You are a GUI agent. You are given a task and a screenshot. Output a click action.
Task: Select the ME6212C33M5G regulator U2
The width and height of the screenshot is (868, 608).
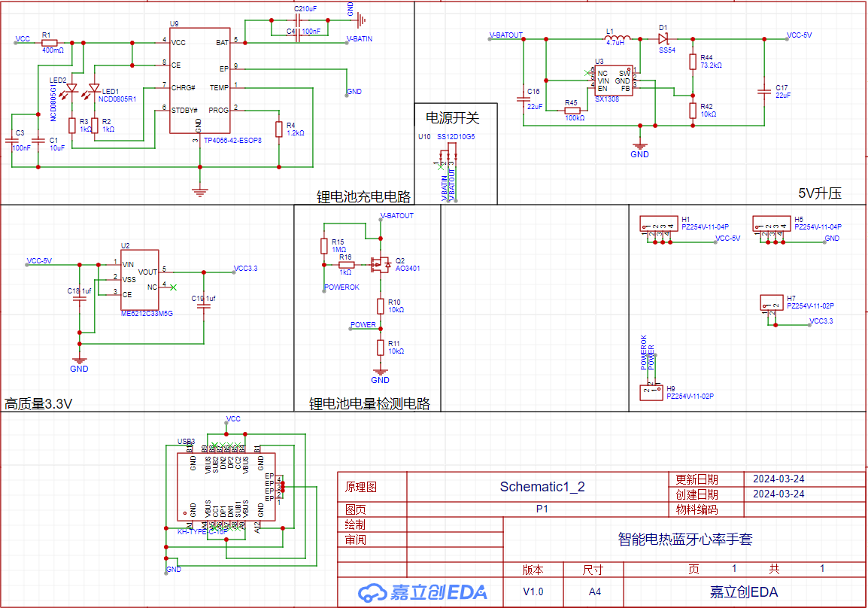[140, 280]
